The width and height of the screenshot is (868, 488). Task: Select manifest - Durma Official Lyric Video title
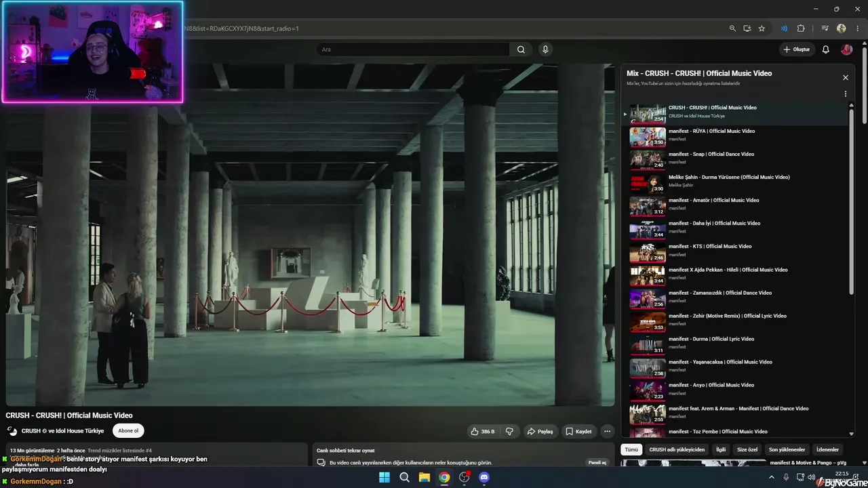(x=711, y=339)
